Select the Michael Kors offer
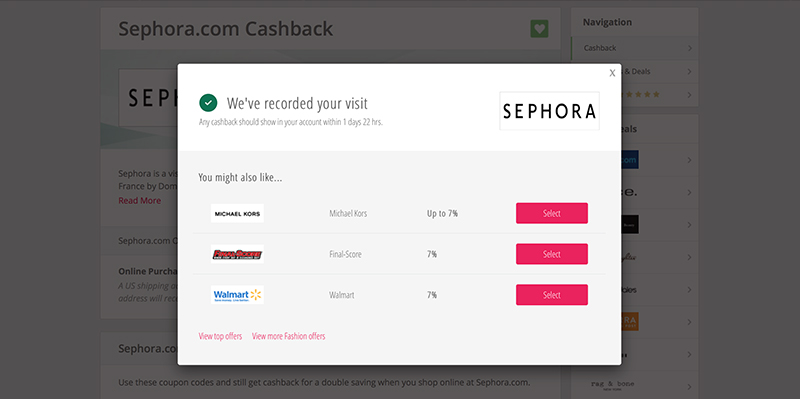This screenshot has height=399, width=800. 552,213
